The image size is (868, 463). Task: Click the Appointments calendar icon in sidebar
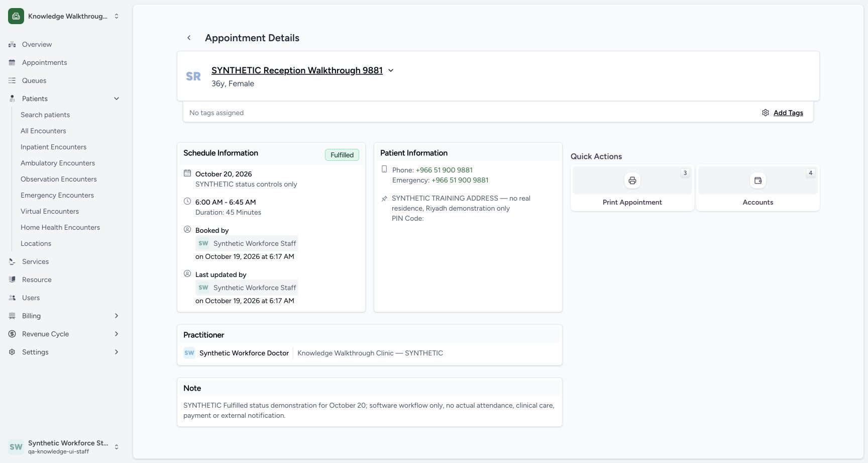pos(12,62)
